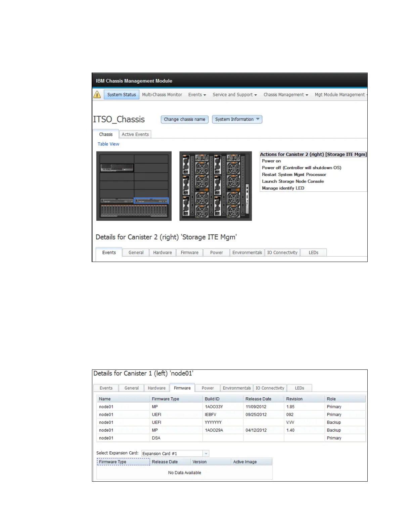The height and width of the screenshot is (532, 411).
Task: Sort firmware table by Name column
Action: click(x=123, y=399)
